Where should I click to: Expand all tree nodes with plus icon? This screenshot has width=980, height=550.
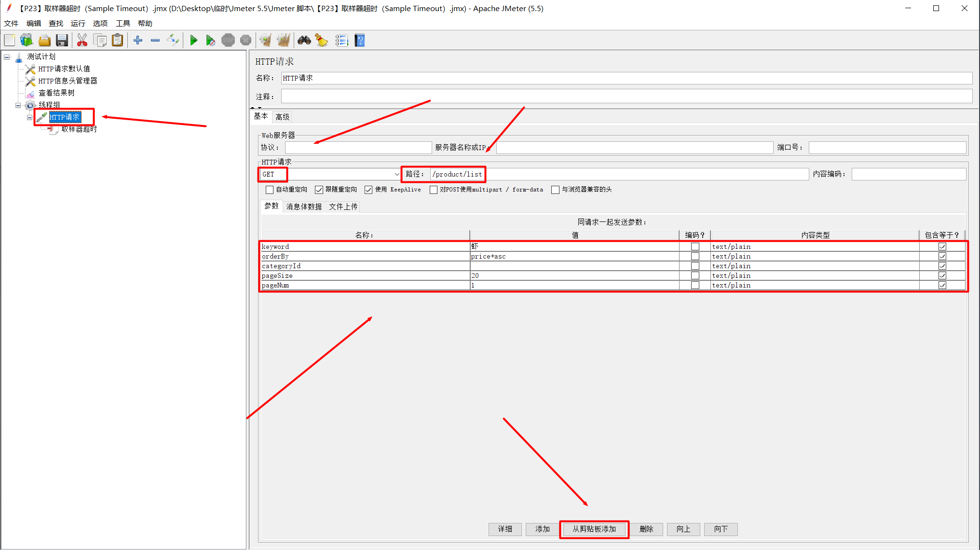tap(138, 41)
